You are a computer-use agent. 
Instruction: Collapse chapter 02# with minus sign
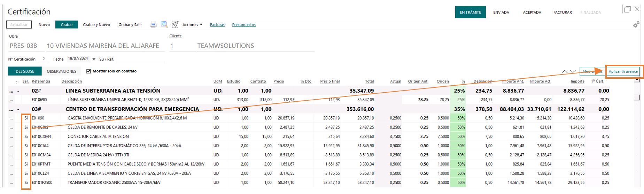[x=18, y=91]
